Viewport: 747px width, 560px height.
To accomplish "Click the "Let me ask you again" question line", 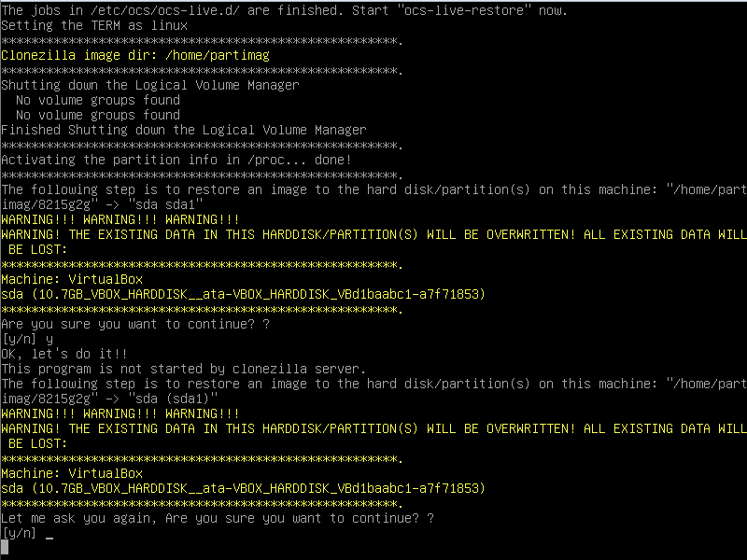I will tap(218, 518).
